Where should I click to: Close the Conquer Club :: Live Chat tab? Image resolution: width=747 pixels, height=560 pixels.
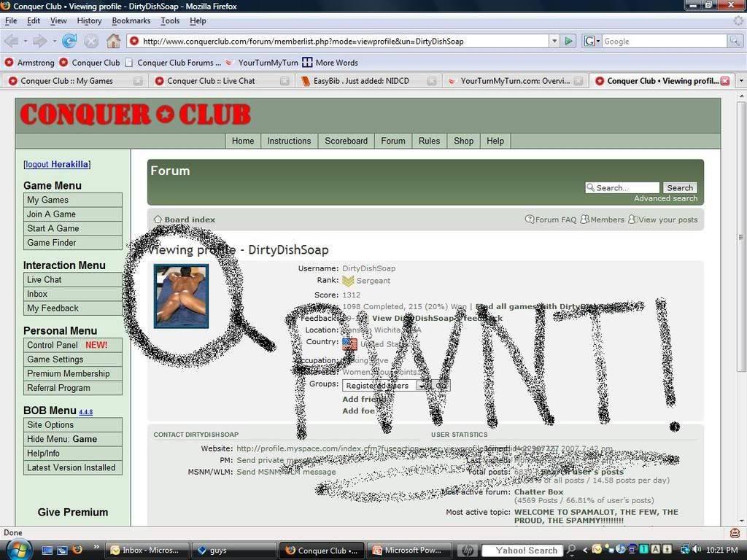click(x=285, y=81)
